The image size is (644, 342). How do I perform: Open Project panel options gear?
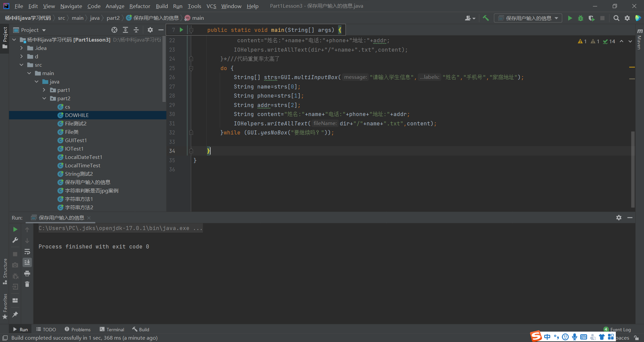click(150, 30)
